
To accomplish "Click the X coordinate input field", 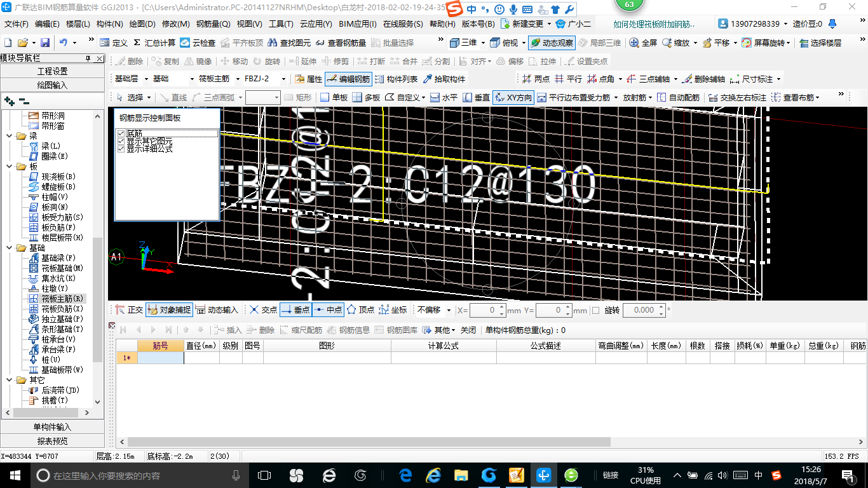I will (x=487, y=310).
